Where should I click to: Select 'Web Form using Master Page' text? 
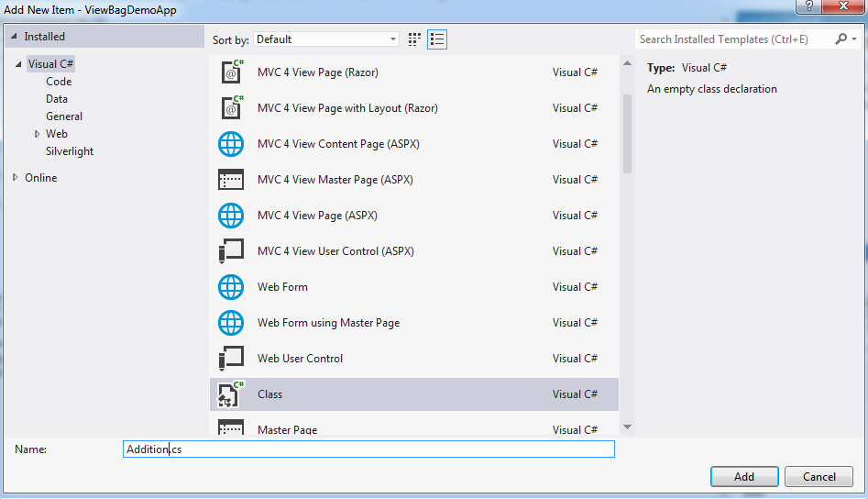(328, 323)
